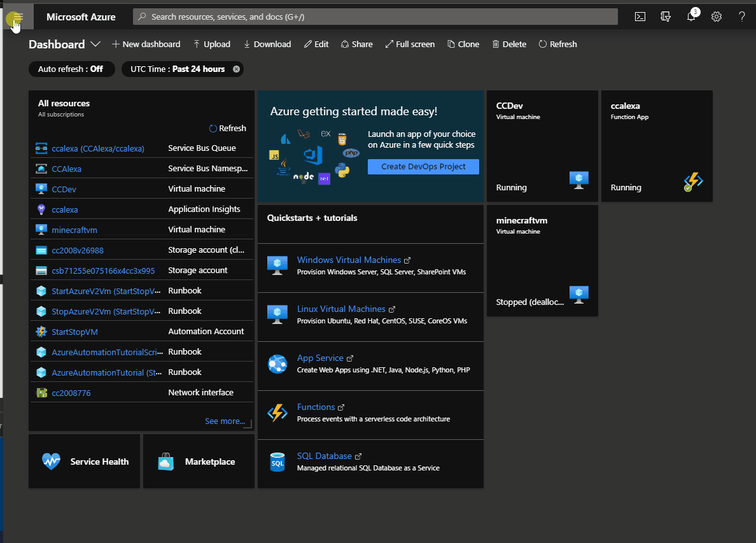Click the VM icon on CCDev tile
The width and height of the screenshot is (756, 543).
tap(579, 180)
